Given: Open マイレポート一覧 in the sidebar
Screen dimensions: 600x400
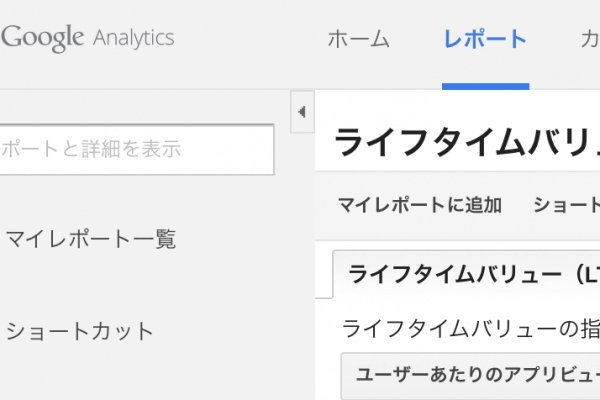Looking at the screenshot, I should click(x=91, y=240).
